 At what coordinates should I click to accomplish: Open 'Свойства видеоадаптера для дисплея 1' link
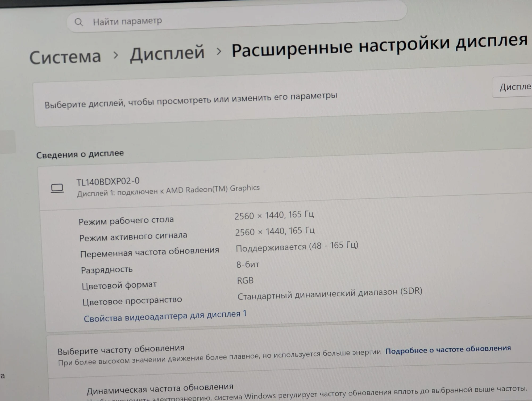165,316
